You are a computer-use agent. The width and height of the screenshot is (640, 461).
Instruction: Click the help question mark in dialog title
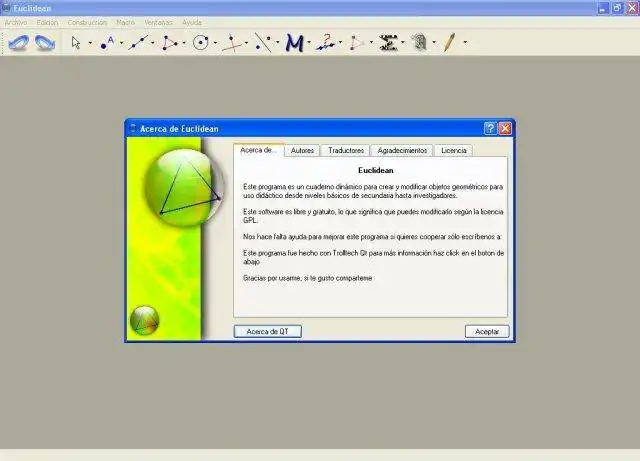pos(490,129)
